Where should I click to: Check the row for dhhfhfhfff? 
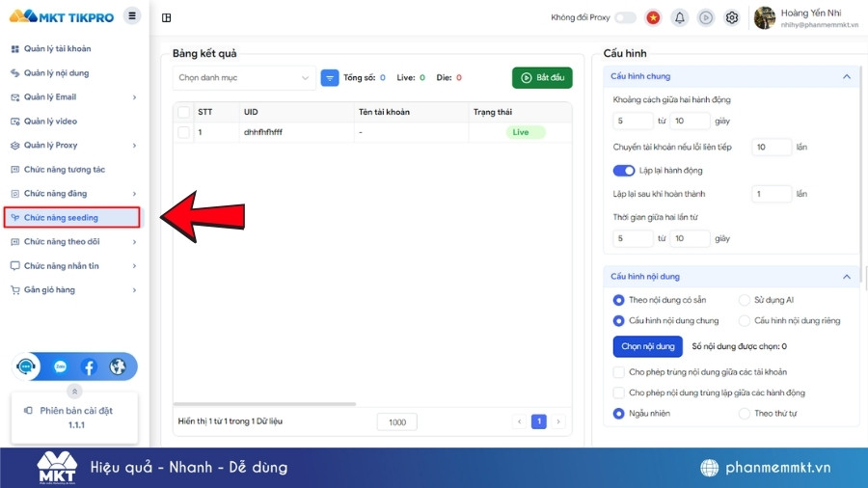[184, 132]
